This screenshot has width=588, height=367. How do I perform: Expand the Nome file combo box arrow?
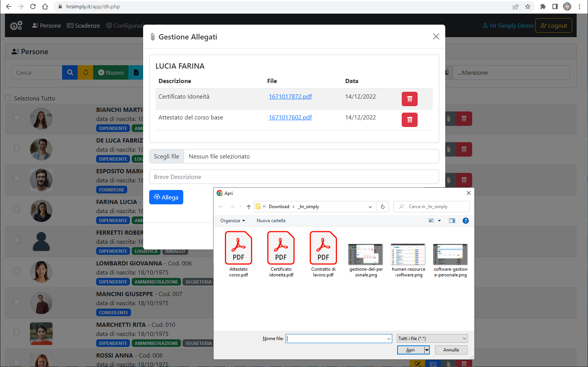coord(388,339)
